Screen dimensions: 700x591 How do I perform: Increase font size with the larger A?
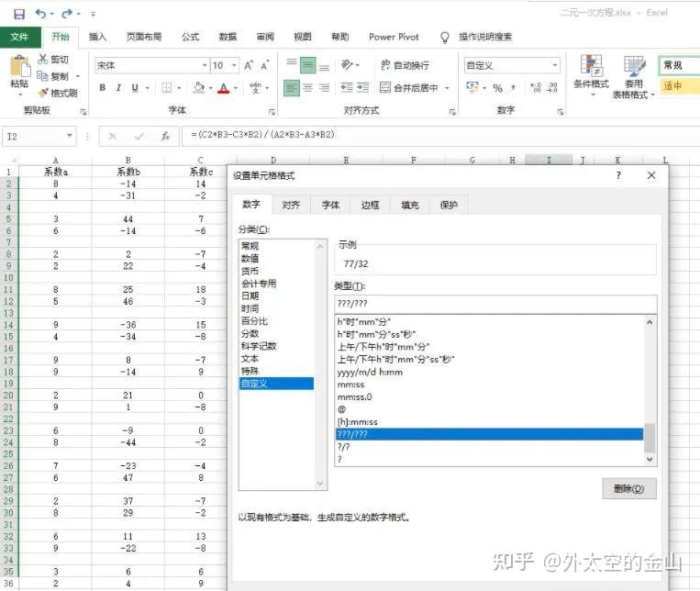click(249, 66)
